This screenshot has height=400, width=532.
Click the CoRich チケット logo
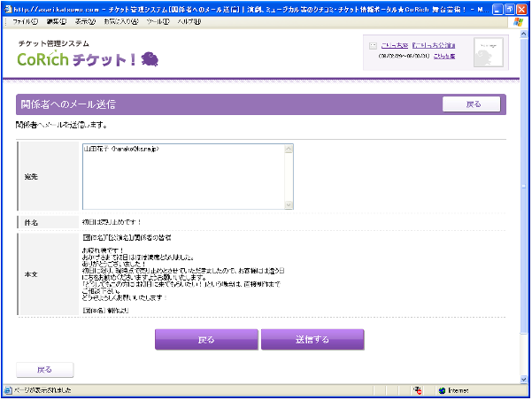point(89,58)
